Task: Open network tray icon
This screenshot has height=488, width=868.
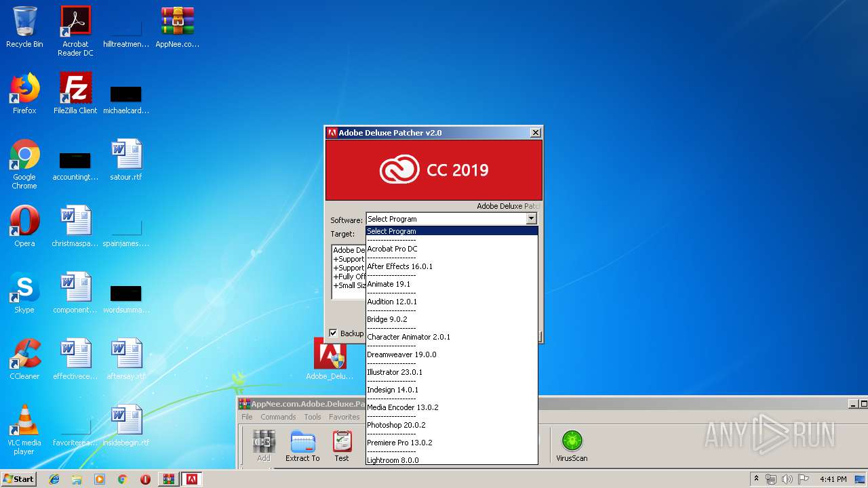Action: click(x=771, y=479)
